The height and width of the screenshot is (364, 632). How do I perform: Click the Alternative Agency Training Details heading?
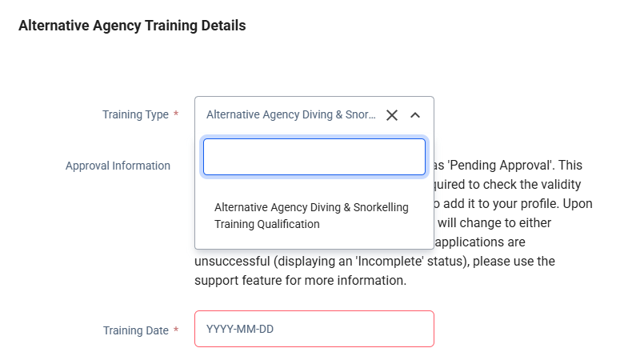coord(132,26)
